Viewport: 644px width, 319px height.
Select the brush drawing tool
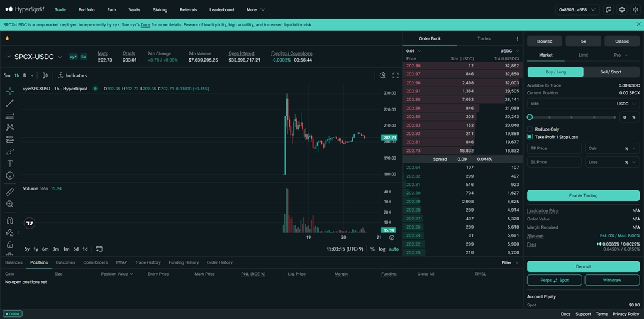click(10, 151)
